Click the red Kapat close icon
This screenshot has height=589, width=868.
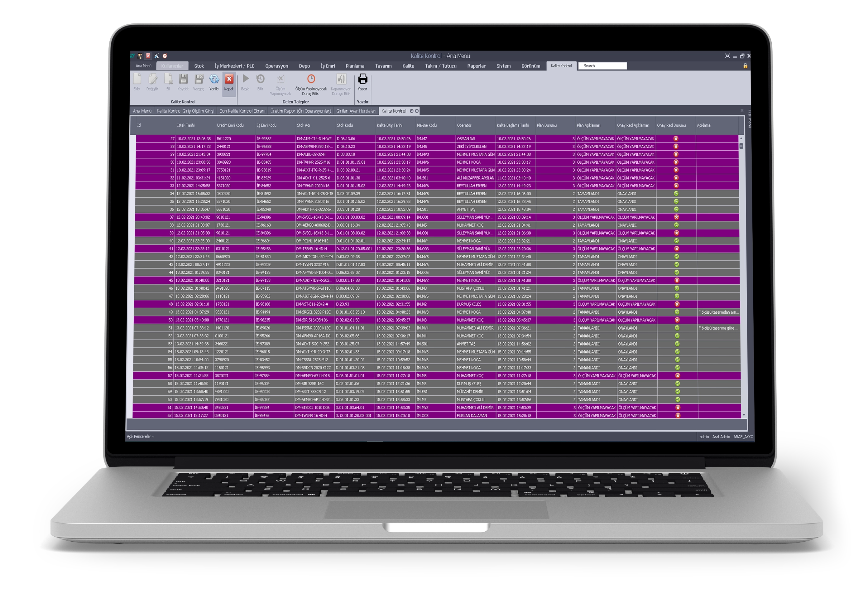pos(229,79)
